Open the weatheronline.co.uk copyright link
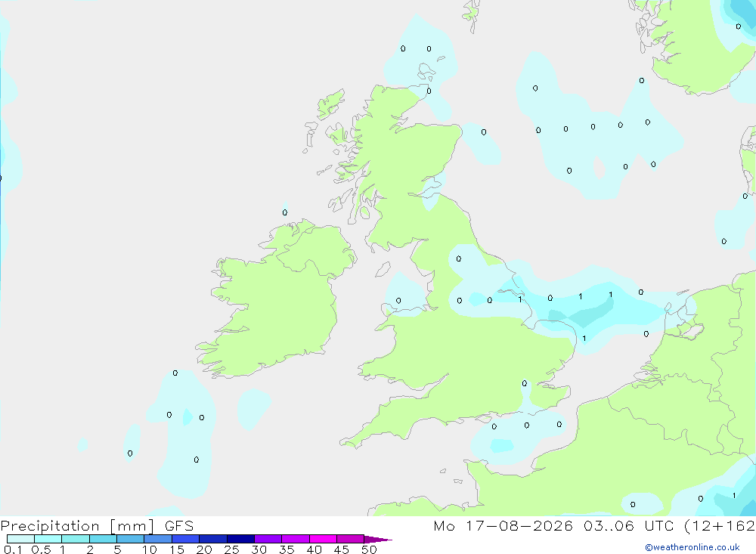 click(x=692, y=547)
